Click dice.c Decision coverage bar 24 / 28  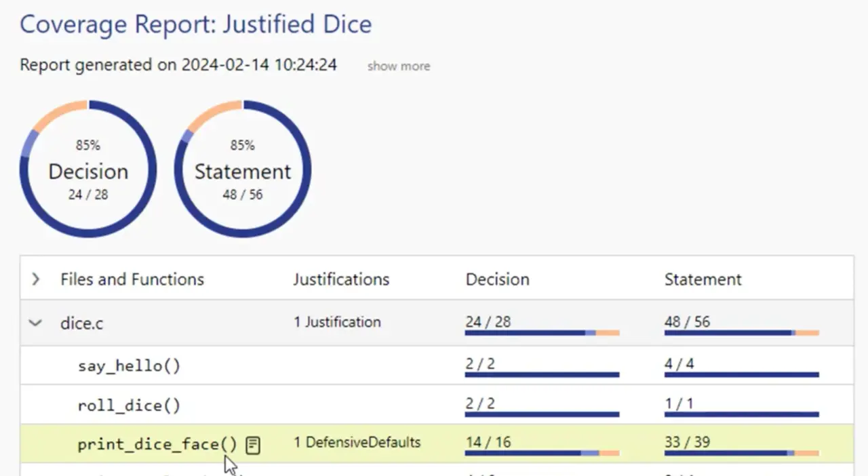pos(542,332)
